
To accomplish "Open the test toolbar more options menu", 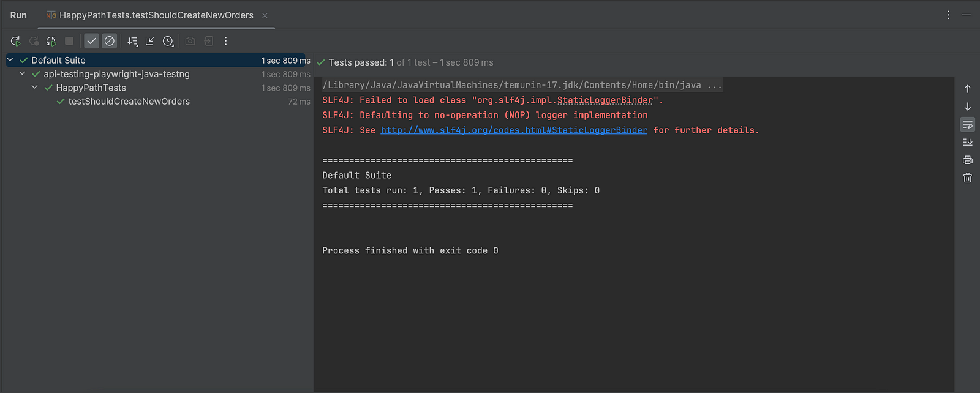I will pos(226,41).
